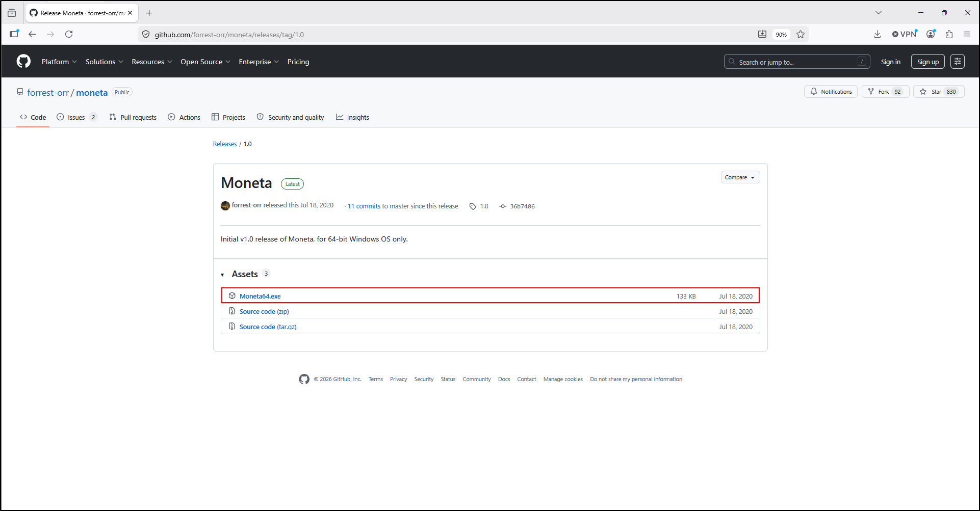Open the sidebar toggle icon
The image size is (980, 511).
[14, 34]
